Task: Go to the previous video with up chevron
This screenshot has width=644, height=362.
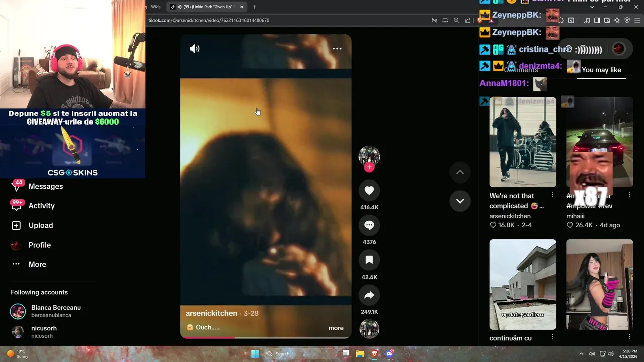Action: [460, 172]
